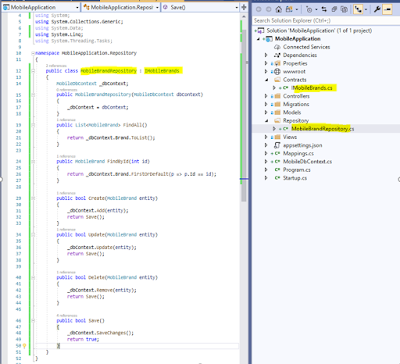Collapse the Create method on line 29
The image size is (400, 364).
click(33, 198)
